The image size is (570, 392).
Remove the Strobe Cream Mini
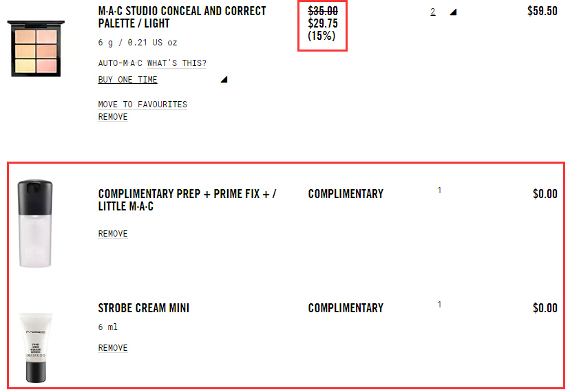click(x=113, y=348)
